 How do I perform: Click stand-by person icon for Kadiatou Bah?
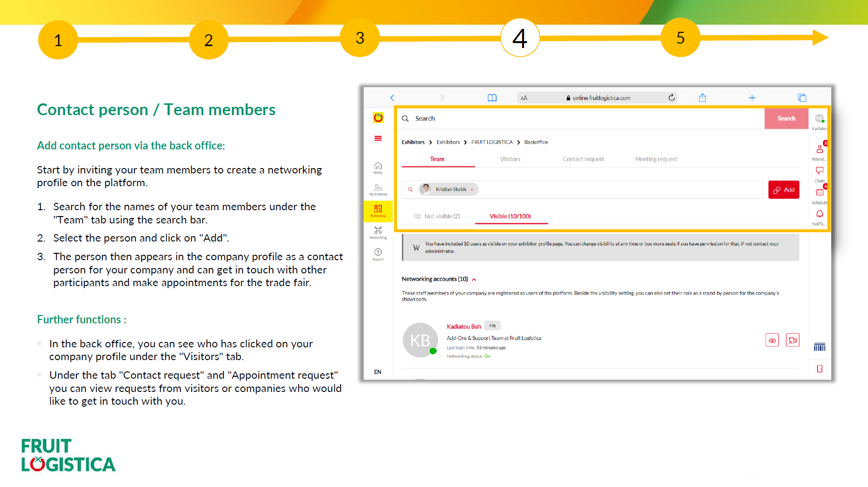793,340
